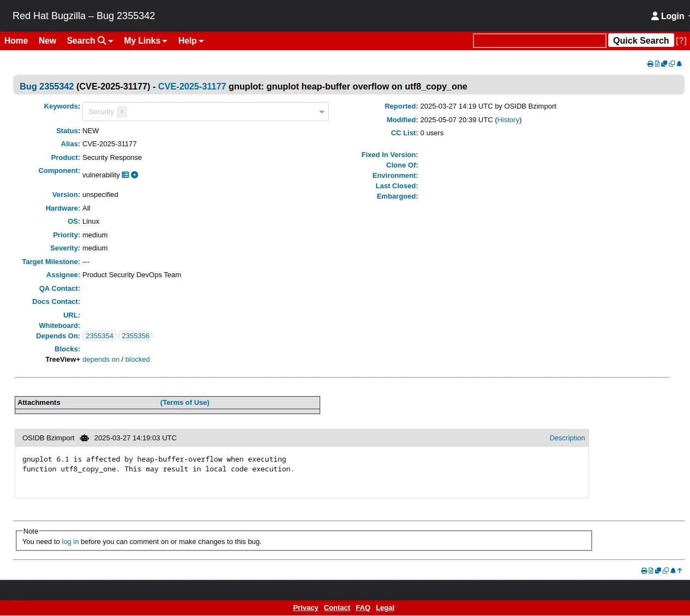Click the filled clone-bug icon in the bottom icon row
690x616 pixels.
click(658, 571)
